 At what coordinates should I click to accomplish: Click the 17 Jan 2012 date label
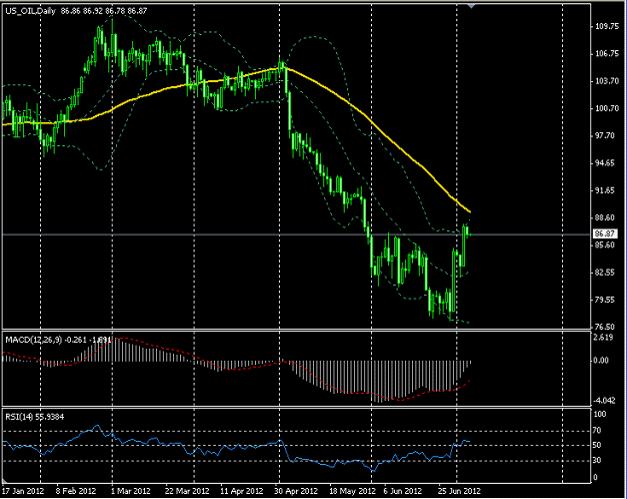[23, 491]
